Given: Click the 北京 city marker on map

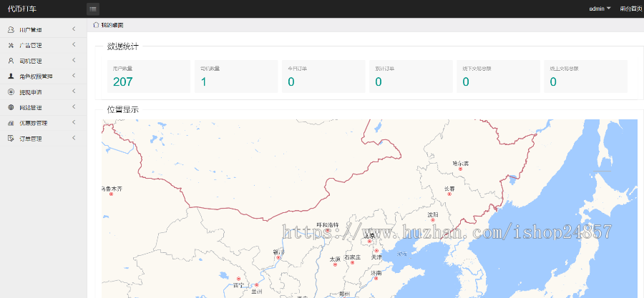Looking at the screenshot, I should pyautogui.click(x=369, y=242).
